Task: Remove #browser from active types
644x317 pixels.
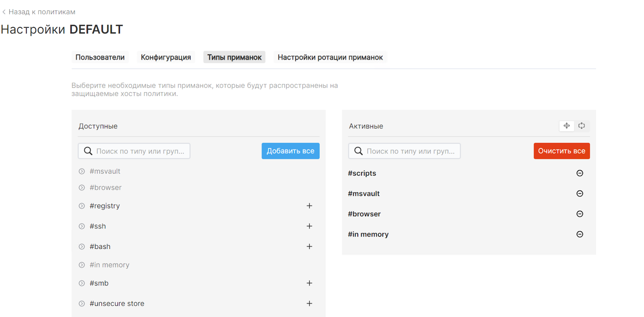Action: tap(580, 214)
